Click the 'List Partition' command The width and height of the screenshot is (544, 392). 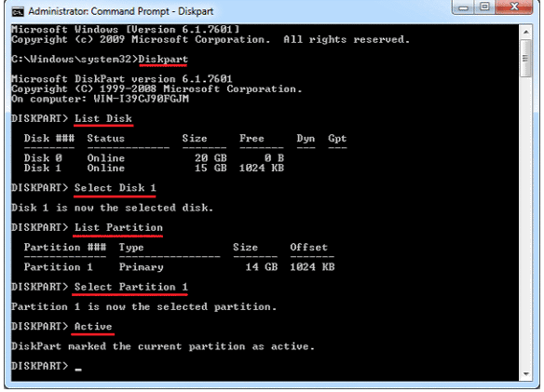[118, 227]
